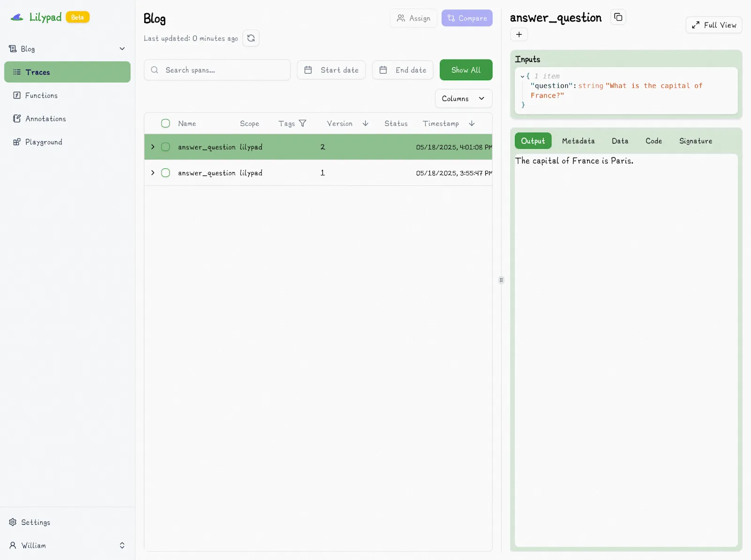
Task: Sort by Timestamp using arrow icon
Action: click(472, 123)
